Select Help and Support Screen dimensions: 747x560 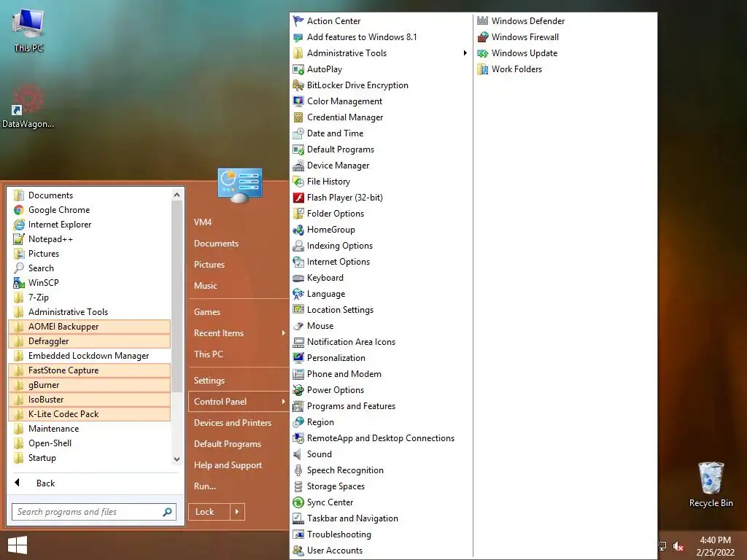[228, 465]
